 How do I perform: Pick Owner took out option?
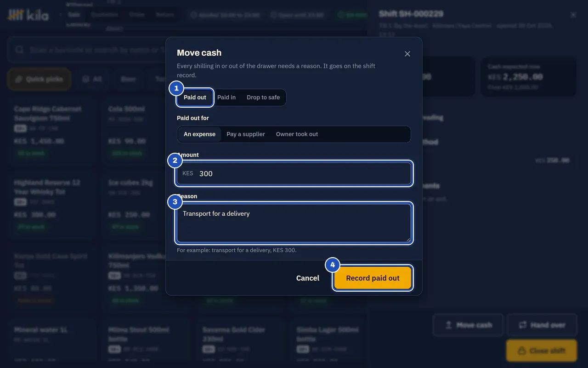point(297,134)
